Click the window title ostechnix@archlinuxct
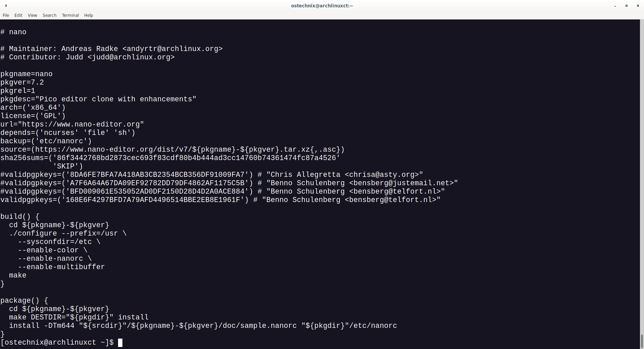 point(322,6)
